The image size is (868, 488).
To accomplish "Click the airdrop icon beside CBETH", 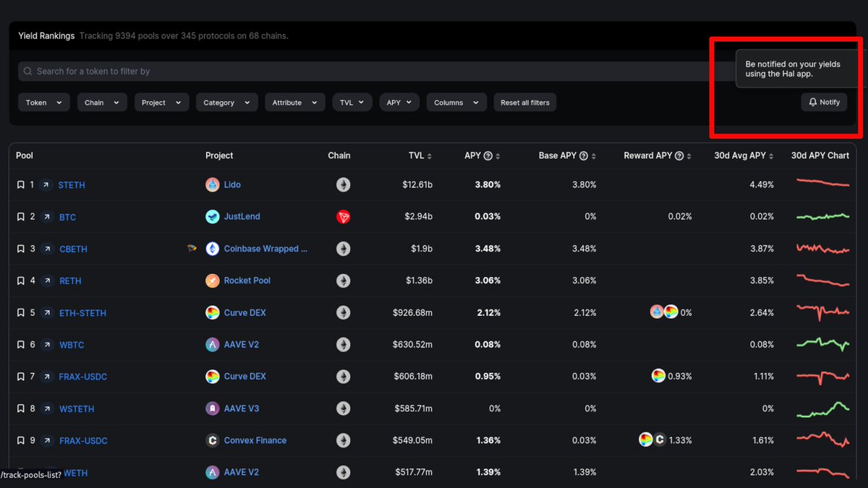I will 192,248.
